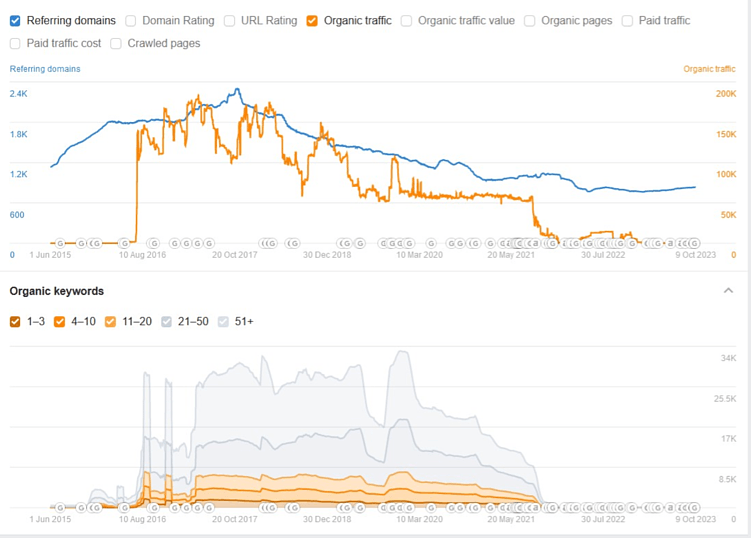Click the '34K' keywords axis value
This screenshot has width=751, height=538.
[x=728, y=358]
